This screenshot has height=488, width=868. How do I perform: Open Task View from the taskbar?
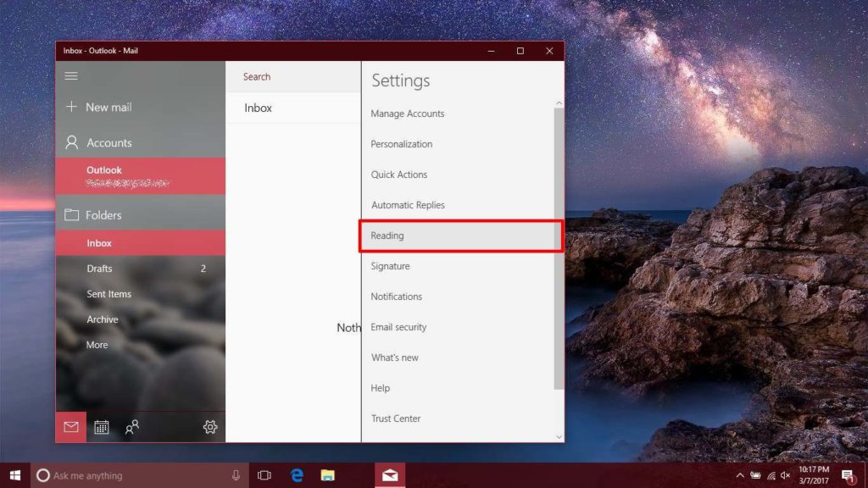pyautogui.click(x=264, y=474)
